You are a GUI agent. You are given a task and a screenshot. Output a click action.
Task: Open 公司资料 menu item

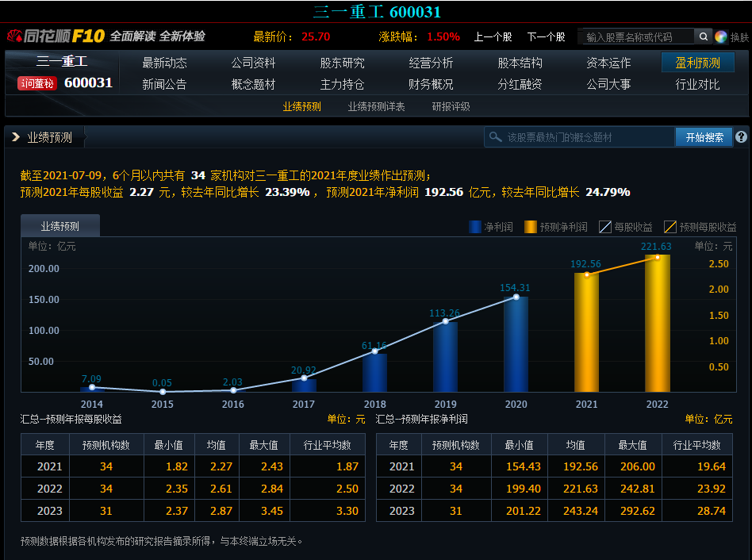click(x=253, y=63)
